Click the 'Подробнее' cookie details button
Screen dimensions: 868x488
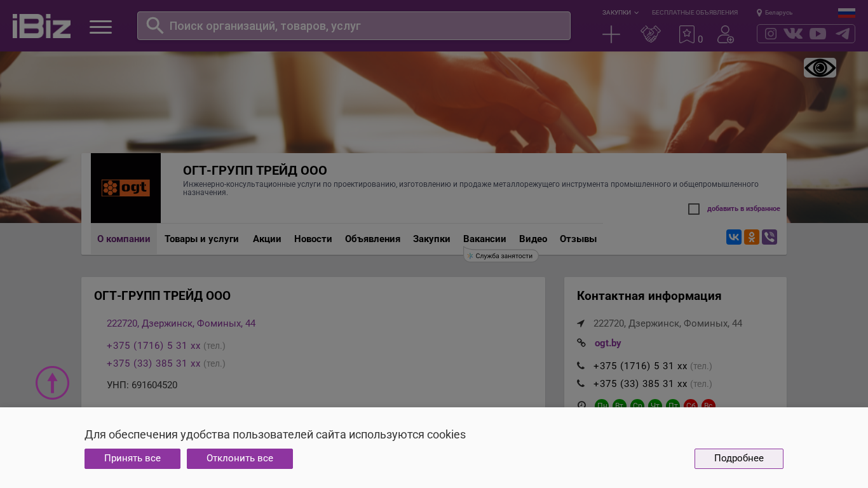(x=739, y=459)
